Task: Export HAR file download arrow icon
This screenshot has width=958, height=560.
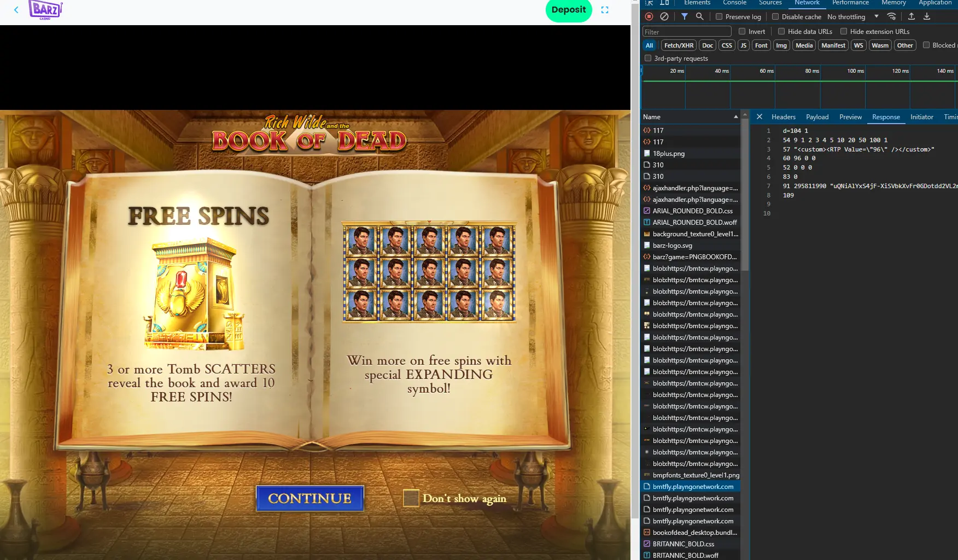Action: (927, 16)
